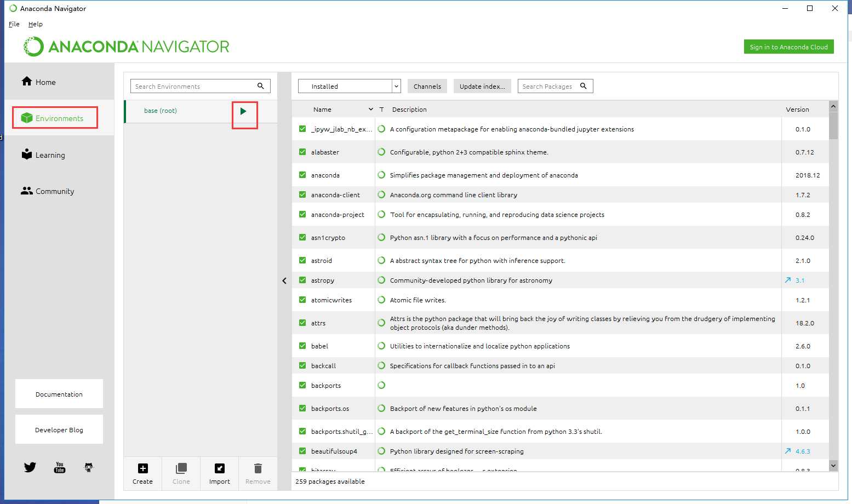Click the update arrow beside beautifulsoup4 4.6.3
Image resolution: width=852 pixels, height=504 pixels.
[788, 451]
